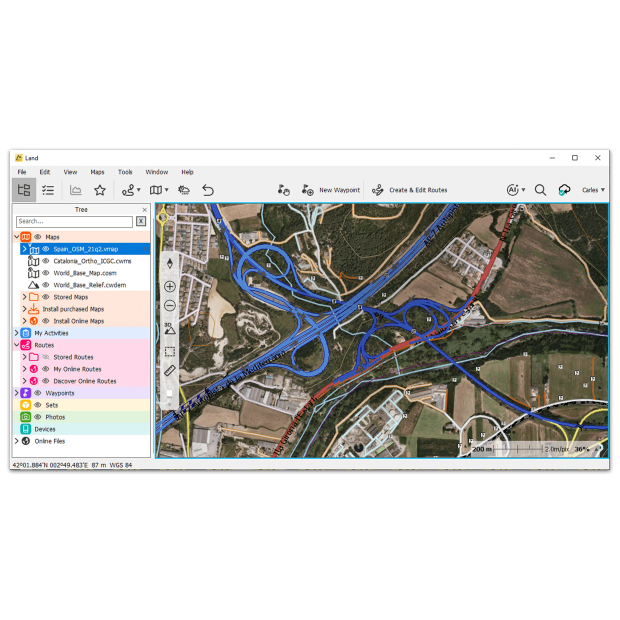Toggle eye for World_Base_Relief.cwdem
This screenshot has height=620, width=620.
(x=46, y=285)
